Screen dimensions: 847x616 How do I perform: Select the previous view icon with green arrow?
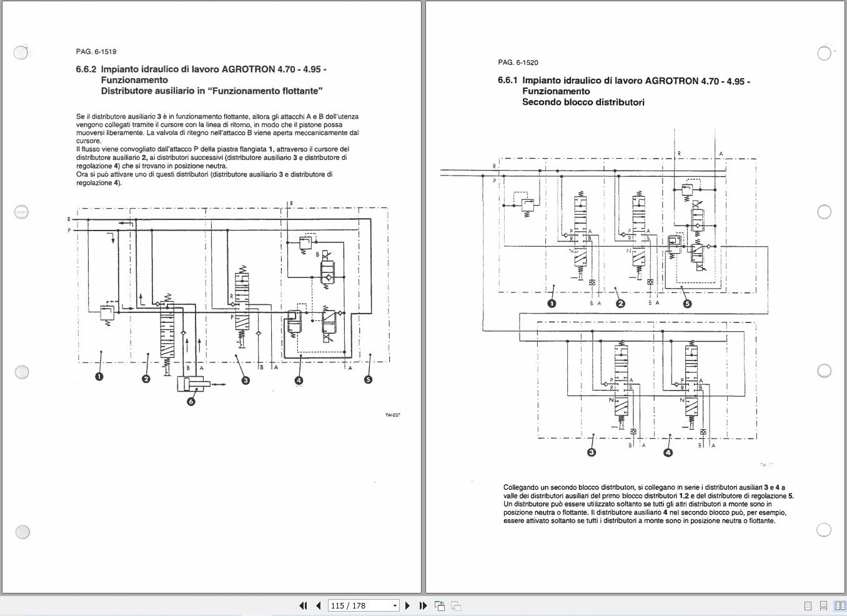point(440,605)
